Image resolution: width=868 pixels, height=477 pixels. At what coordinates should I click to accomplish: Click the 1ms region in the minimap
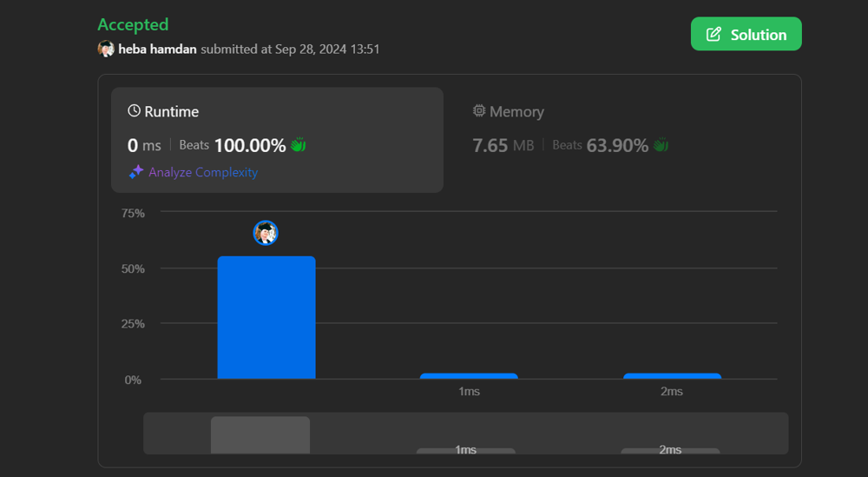[x=466, y=450]
